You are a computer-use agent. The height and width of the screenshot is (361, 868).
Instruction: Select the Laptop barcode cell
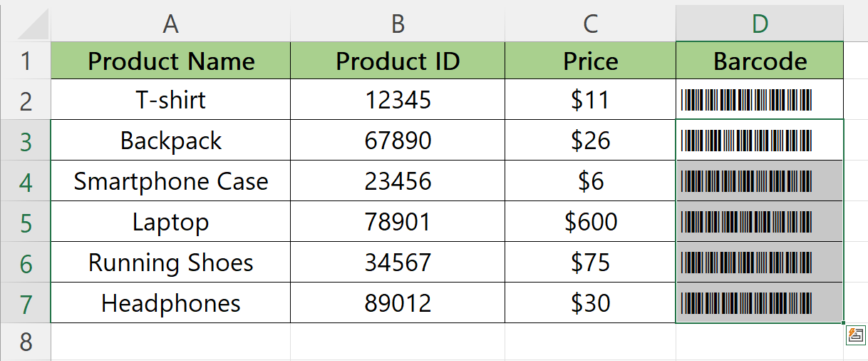760,221
